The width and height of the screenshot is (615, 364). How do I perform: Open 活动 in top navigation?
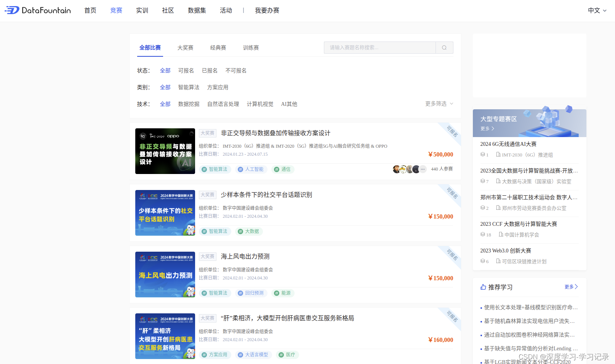coord(226,10)
